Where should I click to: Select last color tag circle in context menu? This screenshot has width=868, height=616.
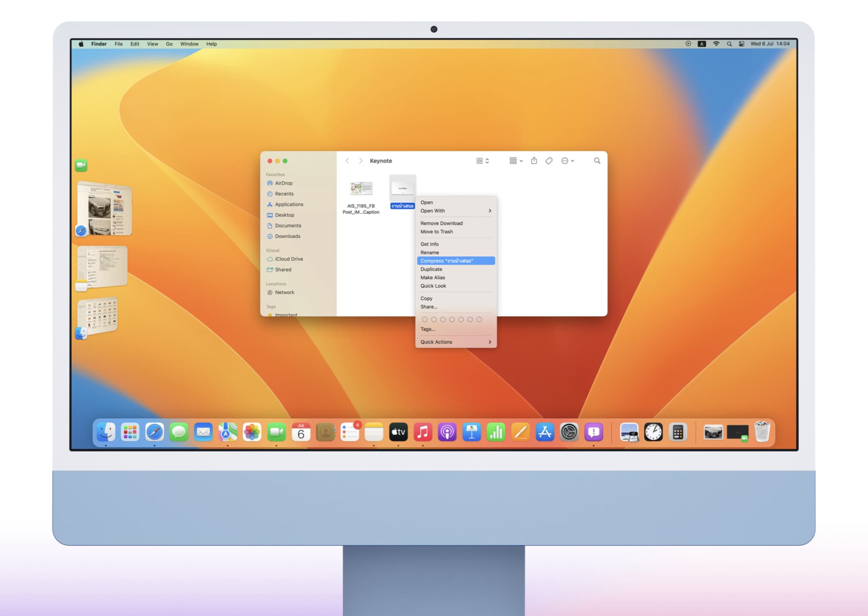pos(479,320)
